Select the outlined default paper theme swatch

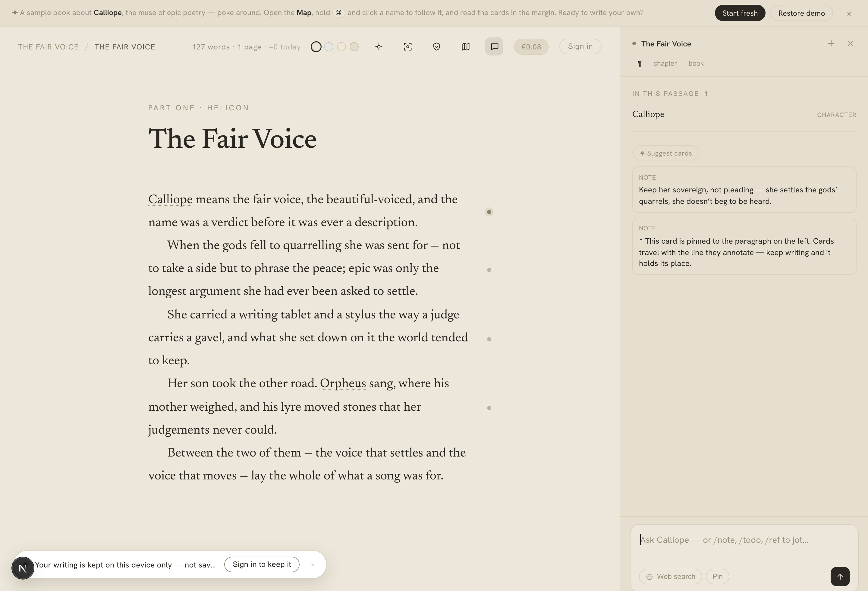click(316, 47)
